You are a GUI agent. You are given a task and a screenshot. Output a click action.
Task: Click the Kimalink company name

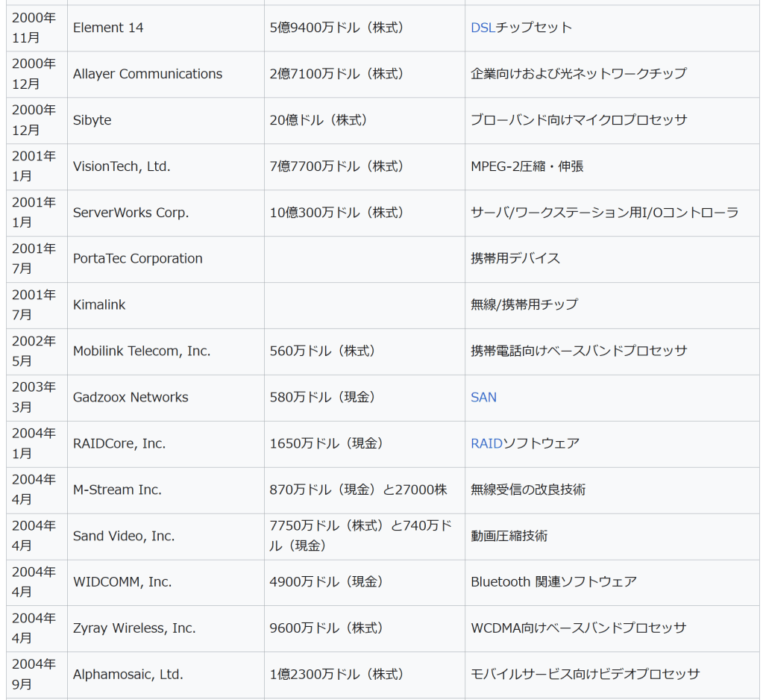99,304
